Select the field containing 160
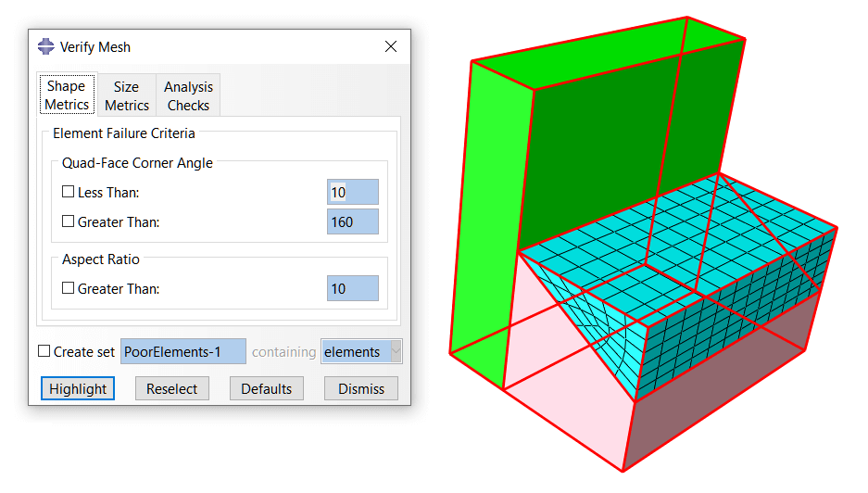The width and height of the screenshot is (868, 493). point(353,222)
